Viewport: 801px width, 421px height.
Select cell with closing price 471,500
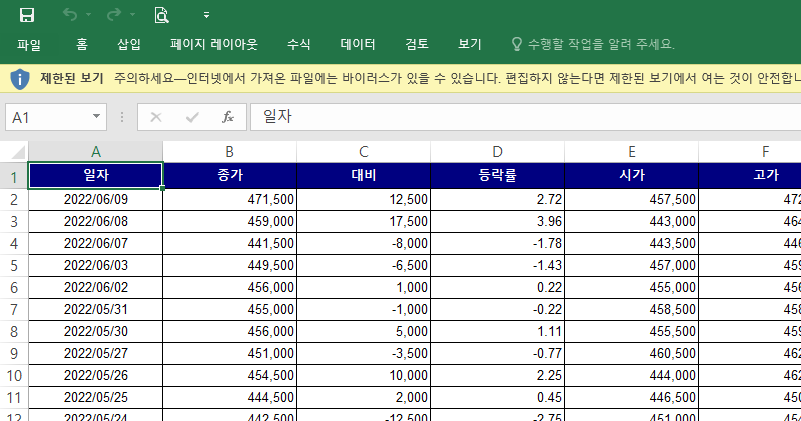tap(229, 199)
